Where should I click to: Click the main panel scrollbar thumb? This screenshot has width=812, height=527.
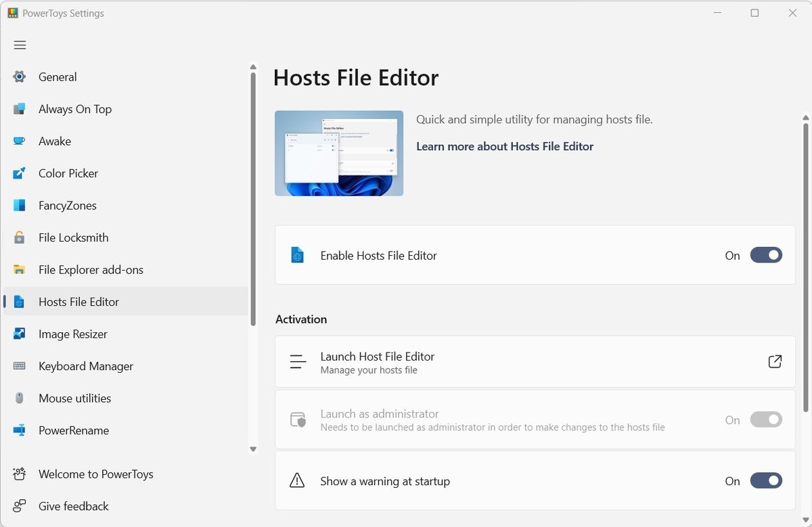(805, 267)
